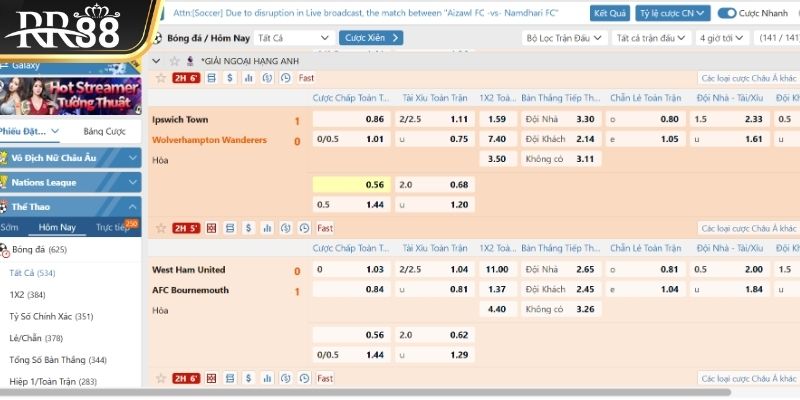
Task: Click soccer ball icon beside Bóng đá (625)
Action: [x=4, y=249]
